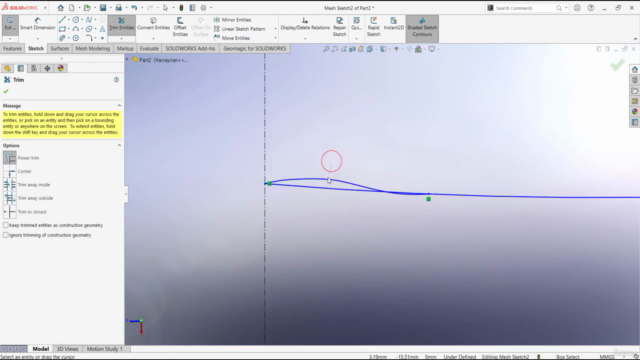Click the Exit Sketch button
Image resolution: width=640 pixels, height=360 pixels.
9,24
